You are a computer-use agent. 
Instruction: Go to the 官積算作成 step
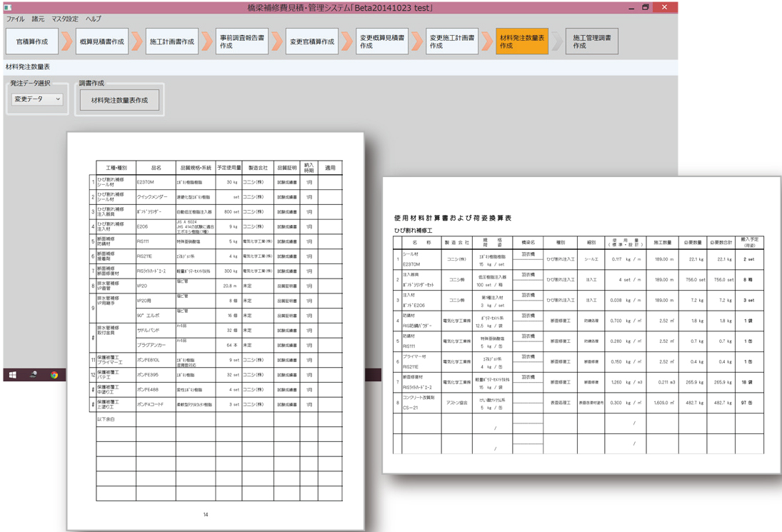coord(32,41)
